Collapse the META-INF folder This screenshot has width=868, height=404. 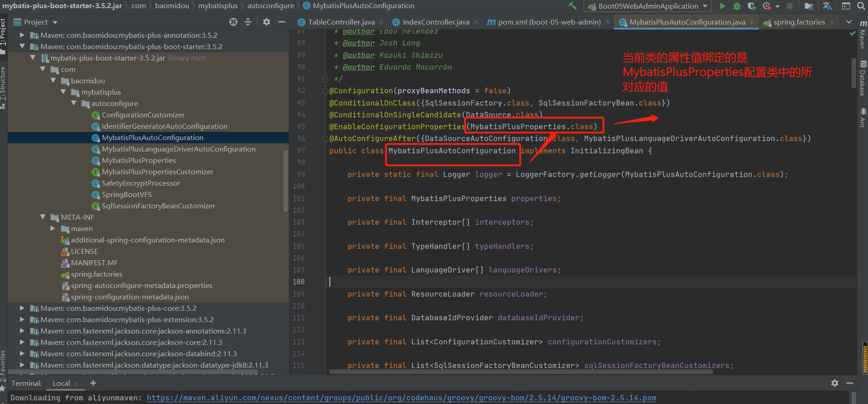coord(43,217)
